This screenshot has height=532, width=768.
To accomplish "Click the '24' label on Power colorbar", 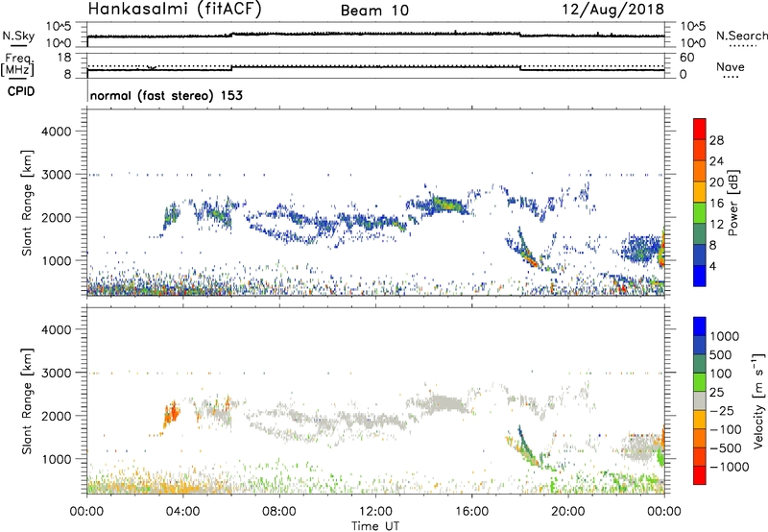I will (x=716, y=161).
